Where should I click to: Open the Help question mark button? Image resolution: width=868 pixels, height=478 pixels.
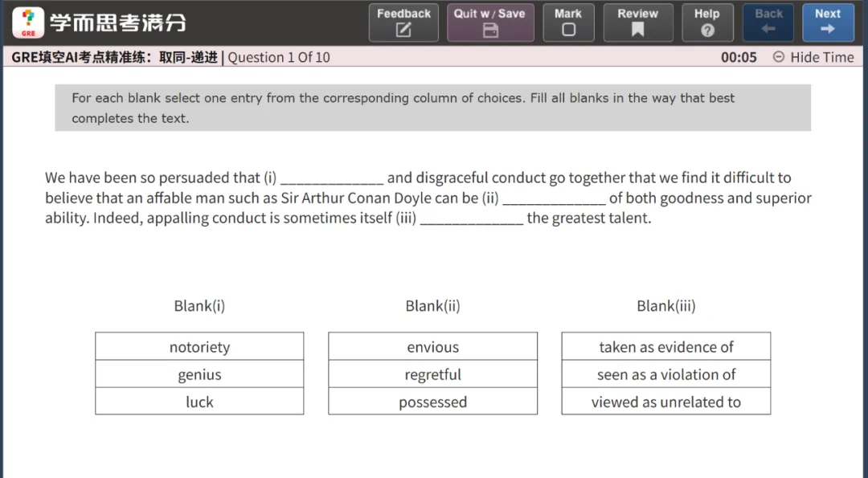(706, 22)
